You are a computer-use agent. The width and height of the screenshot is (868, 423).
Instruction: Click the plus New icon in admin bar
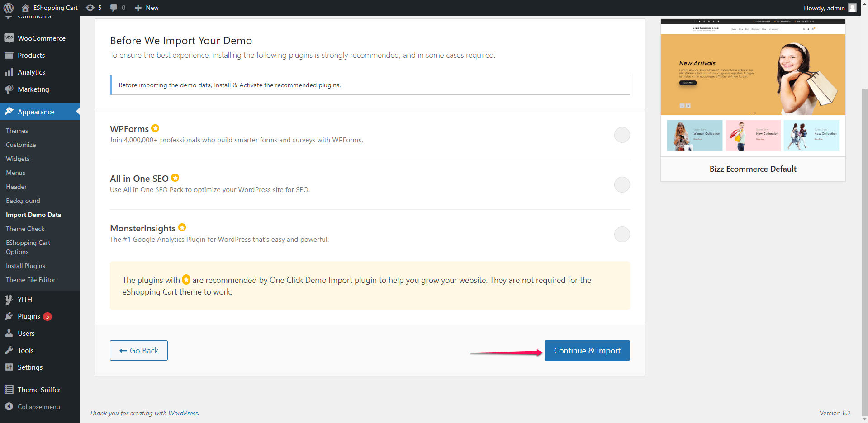[138, 8]
